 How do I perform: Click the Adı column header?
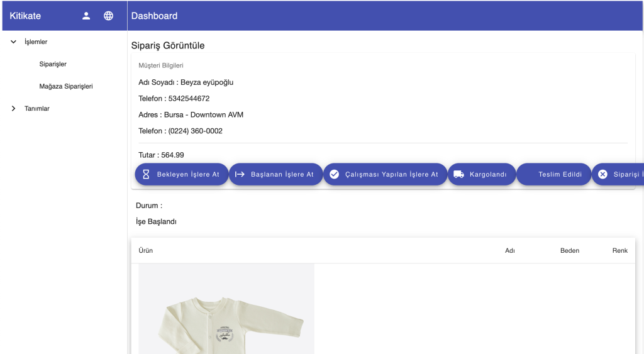[x=509, y=250]
